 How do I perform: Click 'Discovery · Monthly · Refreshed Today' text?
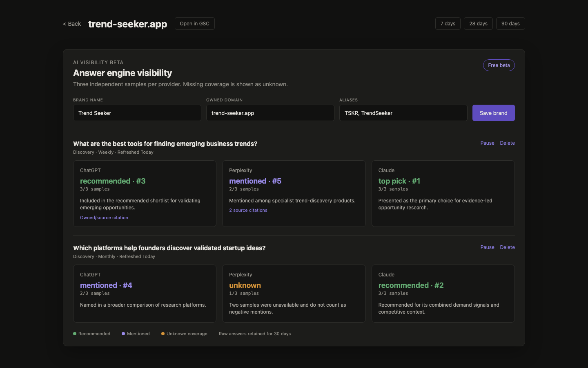point(114,256)
